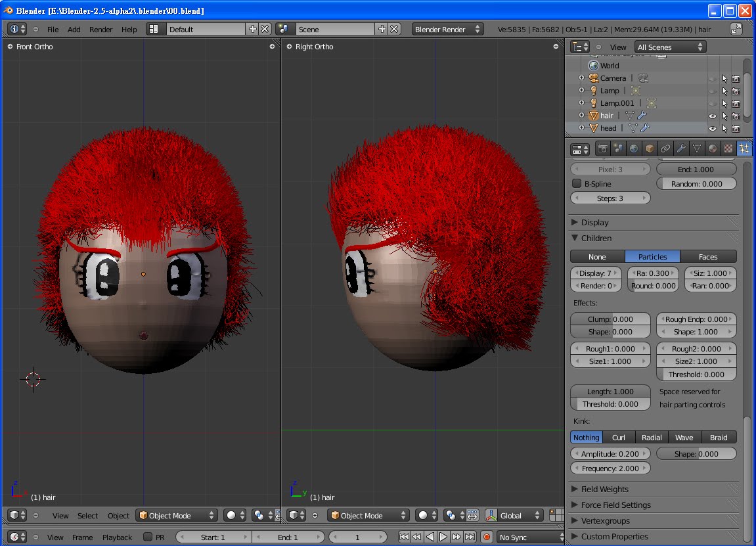Open the Add menu

tap(74, 30)
